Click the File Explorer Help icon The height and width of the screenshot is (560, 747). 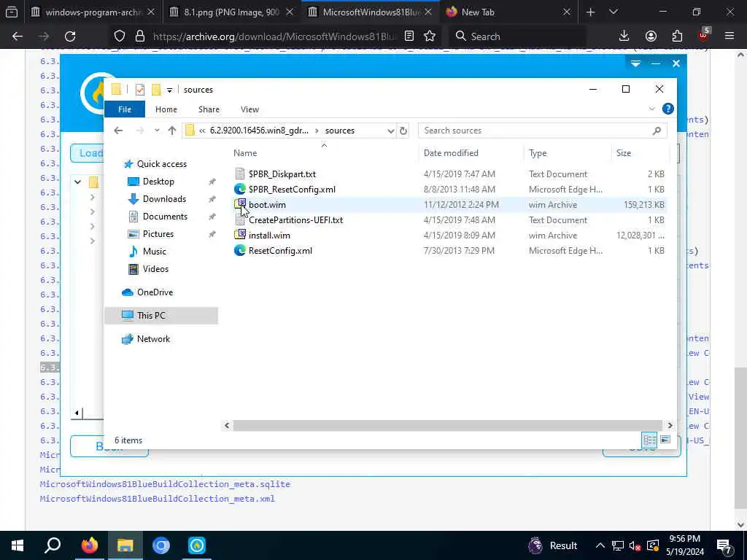point(668,109)
